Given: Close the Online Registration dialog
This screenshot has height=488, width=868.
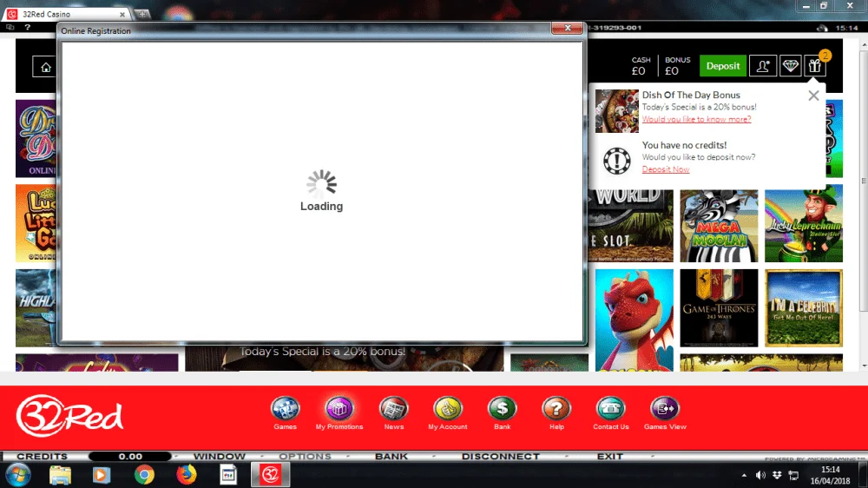Looking at the screenshot, I should coord(568,28).
